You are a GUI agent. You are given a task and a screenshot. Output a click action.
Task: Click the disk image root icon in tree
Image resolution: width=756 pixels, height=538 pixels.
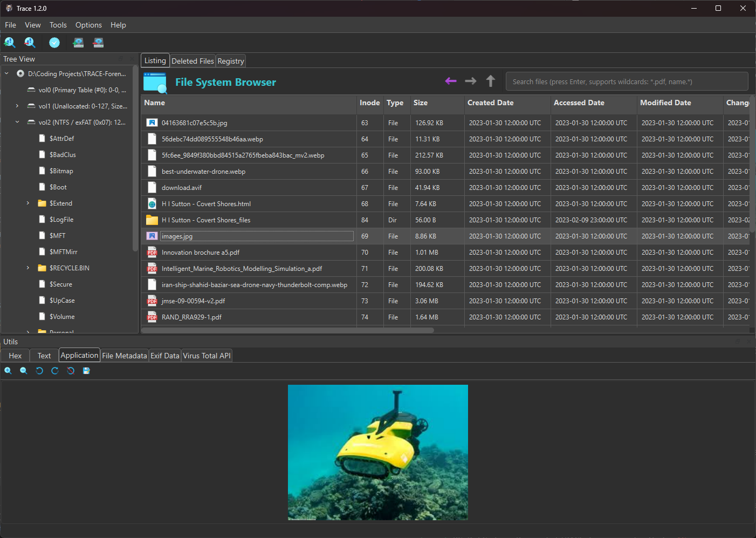[x=20, y=74]
